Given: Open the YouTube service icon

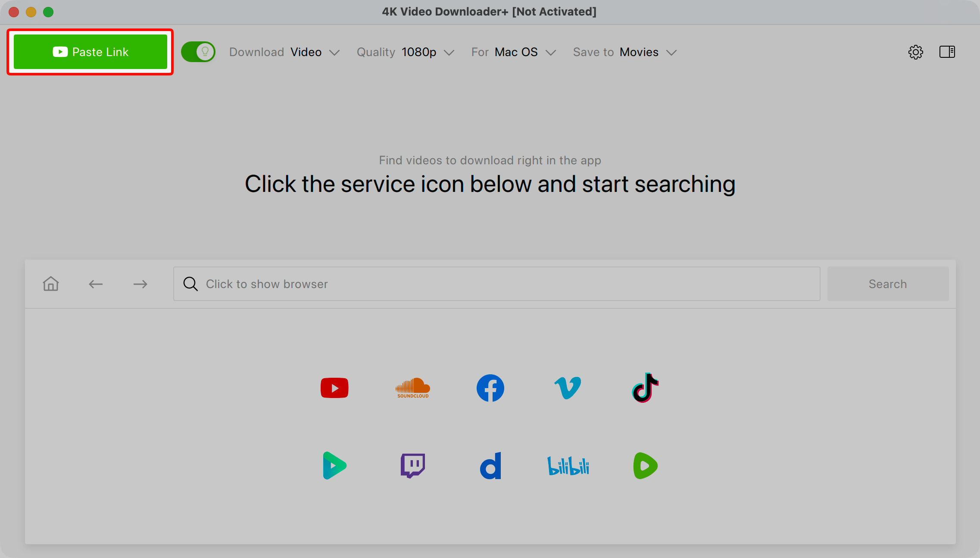Looking at the screenshot, I should (334, 388).
